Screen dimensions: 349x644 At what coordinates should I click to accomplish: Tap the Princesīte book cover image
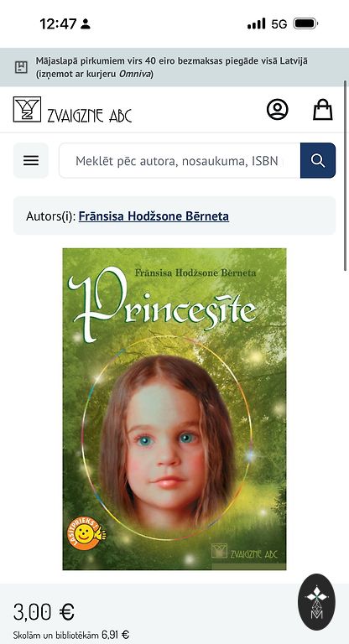[x=174, y=409]
